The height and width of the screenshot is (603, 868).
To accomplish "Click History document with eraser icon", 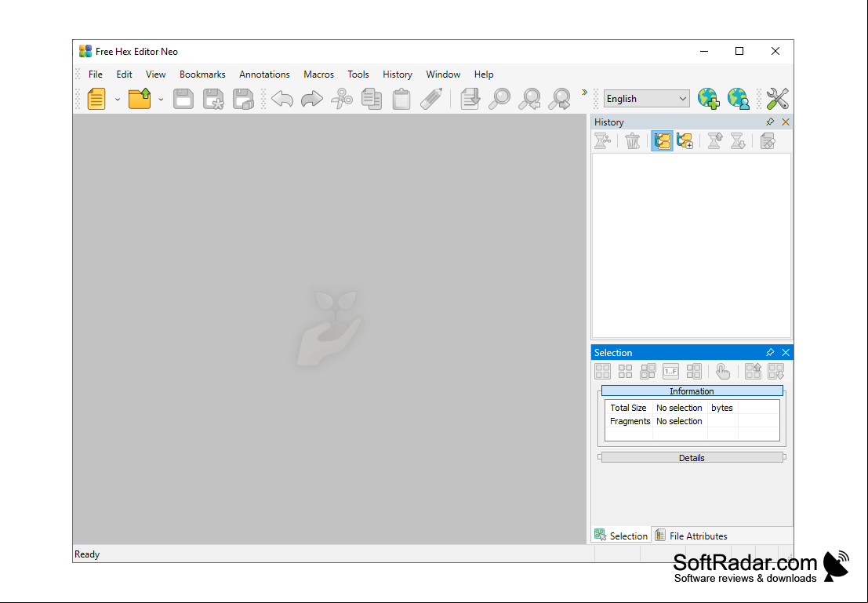I will point(768,141).
